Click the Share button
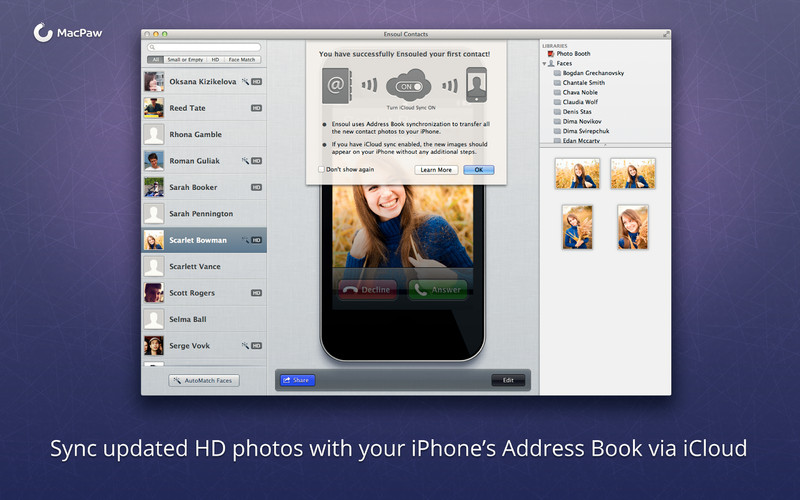The image size is (800, 500). click(x=297, y=380)
